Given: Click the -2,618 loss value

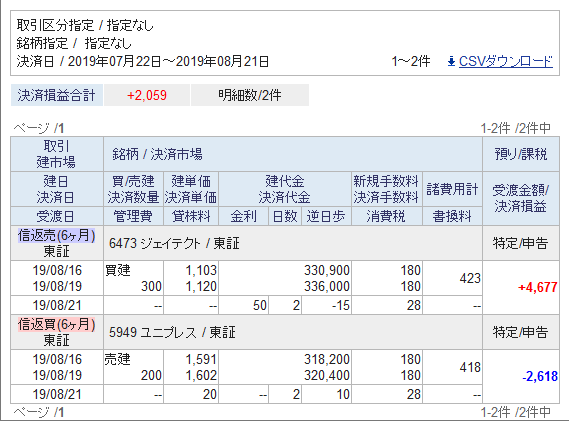Looking at the screenshot, I should (x=540, y=376).
